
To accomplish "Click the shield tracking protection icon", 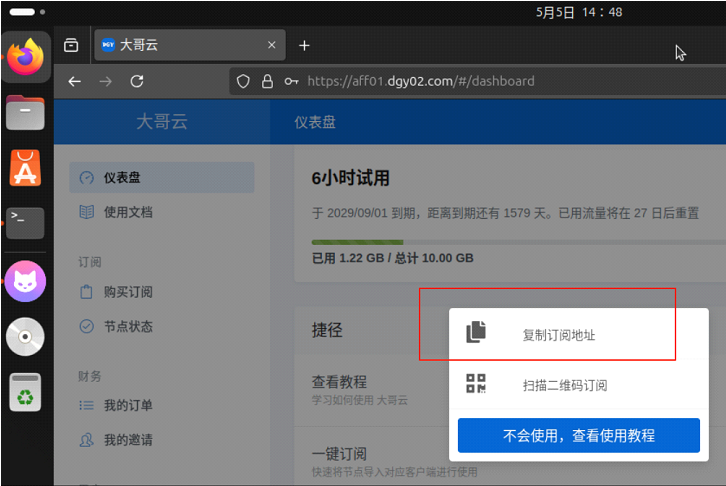I will 242,81.
